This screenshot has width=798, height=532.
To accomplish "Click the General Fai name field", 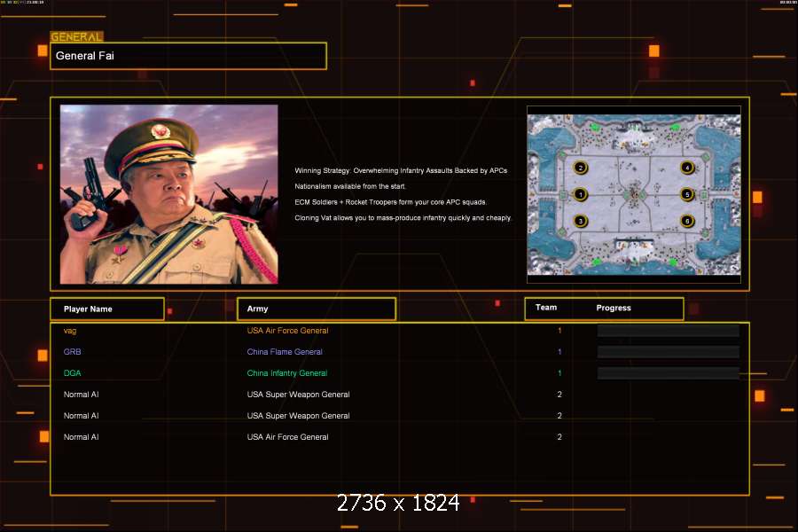I will [x=188, y=56].
